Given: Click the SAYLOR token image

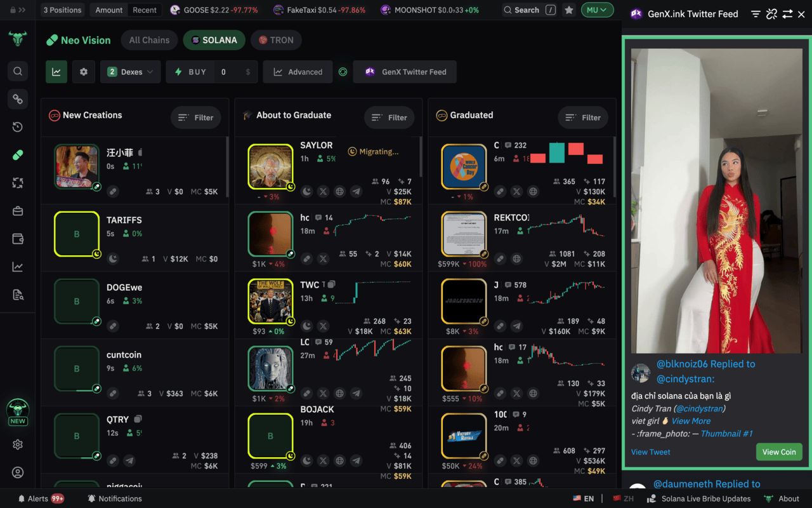Looking at the screenshot, I should click(x=270, y=167).
